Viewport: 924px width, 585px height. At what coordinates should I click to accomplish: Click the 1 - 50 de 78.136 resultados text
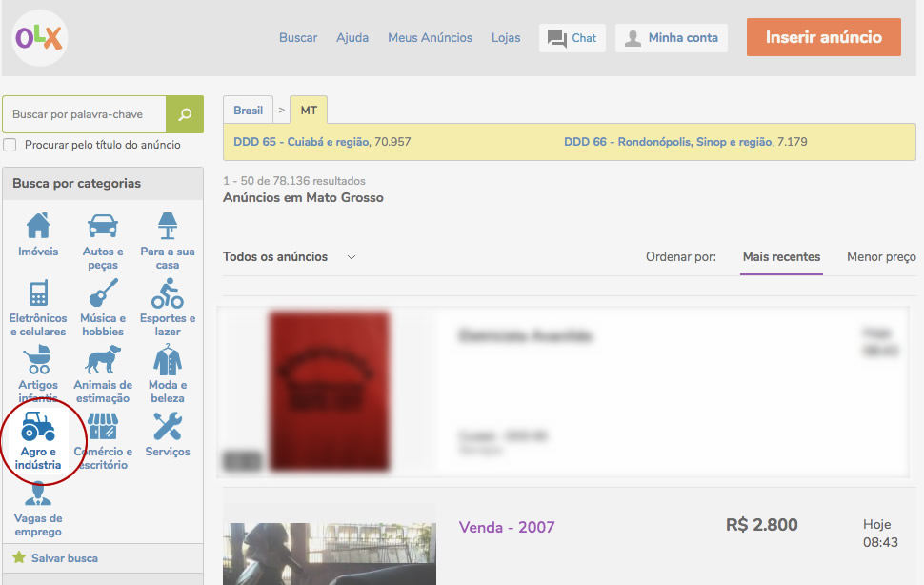pyautogui.click(x=294, y=181)
